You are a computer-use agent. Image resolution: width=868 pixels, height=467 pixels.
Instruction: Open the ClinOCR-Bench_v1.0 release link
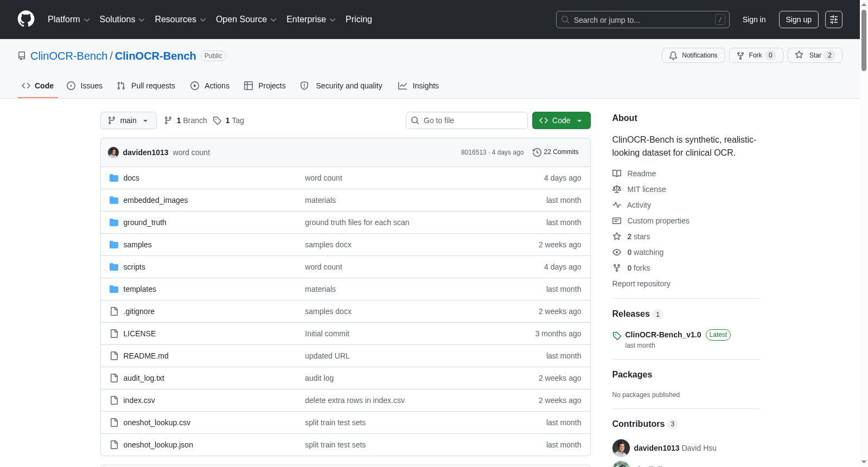coord(663,335)
